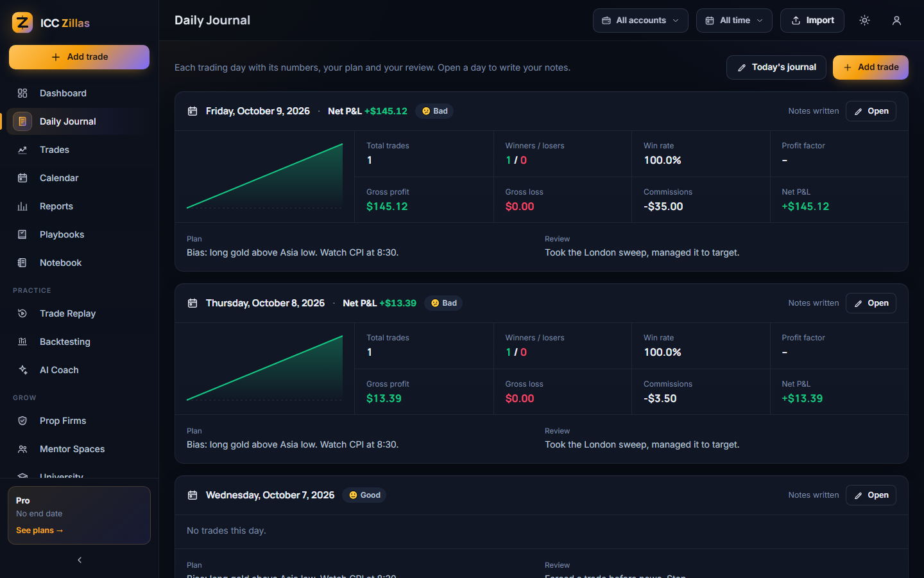Click "No trades this day." text
The height and width of the screenshot is (578, 924).
pyautogui.click(x=227, y=530)
